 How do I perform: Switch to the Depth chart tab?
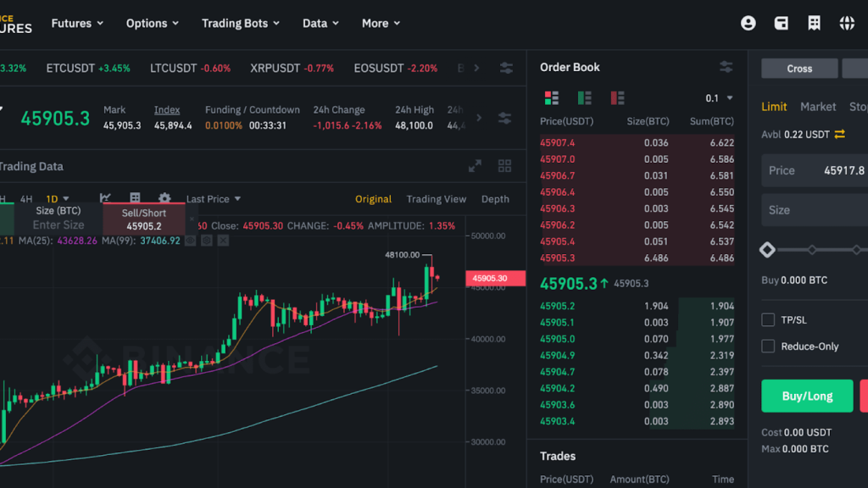[x=495, y=199]
